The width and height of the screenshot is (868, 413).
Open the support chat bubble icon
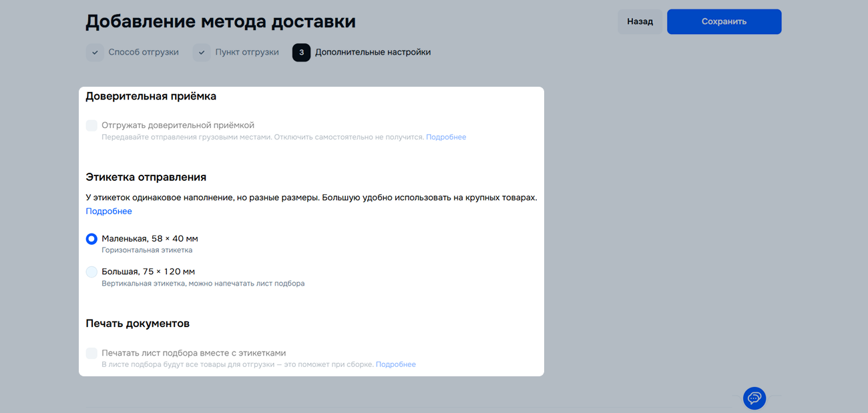coord(754,398)
